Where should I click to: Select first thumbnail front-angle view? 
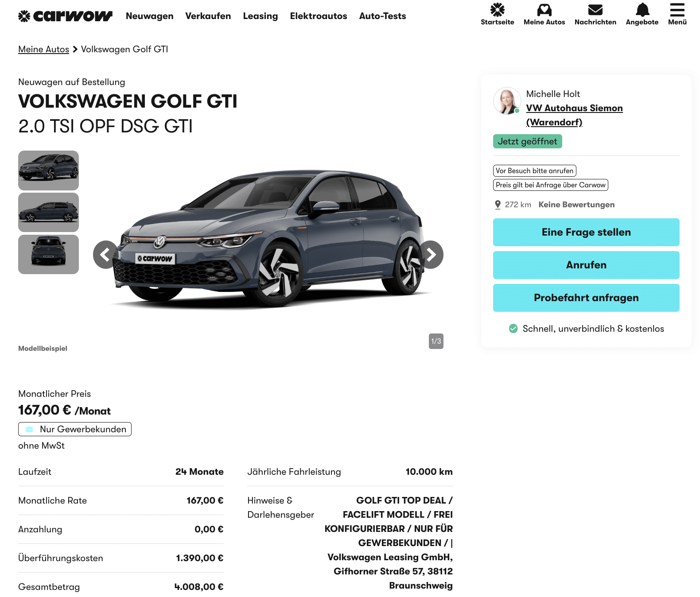coord(48,171)
